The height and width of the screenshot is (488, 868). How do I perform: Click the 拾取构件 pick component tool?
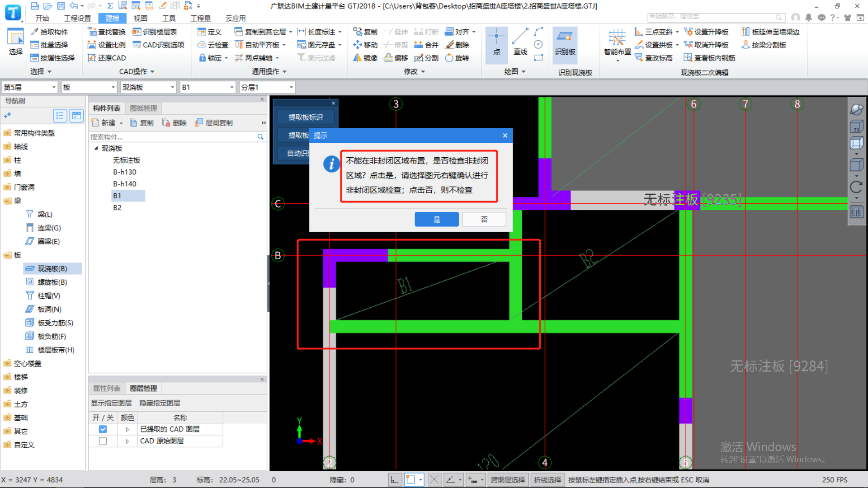click(x=49, y=32)
